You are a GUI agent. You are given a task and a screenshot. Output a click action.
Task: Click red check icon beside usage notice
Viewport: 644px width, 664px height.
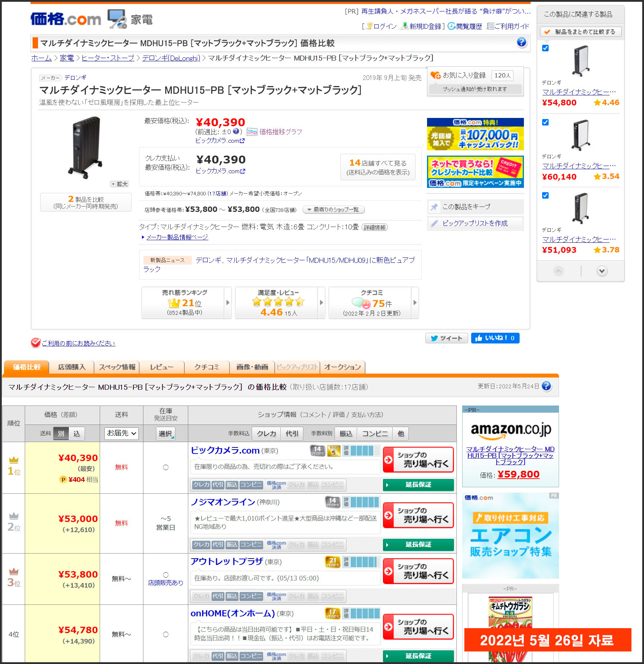pos(35,343)
